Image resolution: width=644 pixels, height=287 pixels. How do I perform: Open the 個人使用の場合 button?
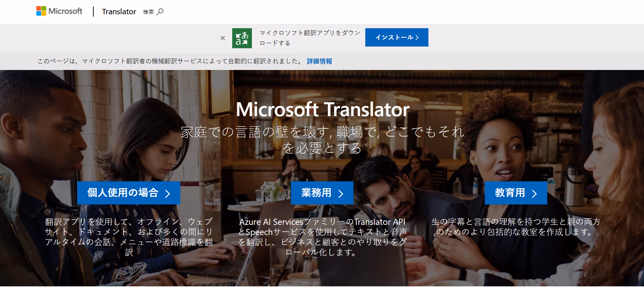tap(129, 193)
